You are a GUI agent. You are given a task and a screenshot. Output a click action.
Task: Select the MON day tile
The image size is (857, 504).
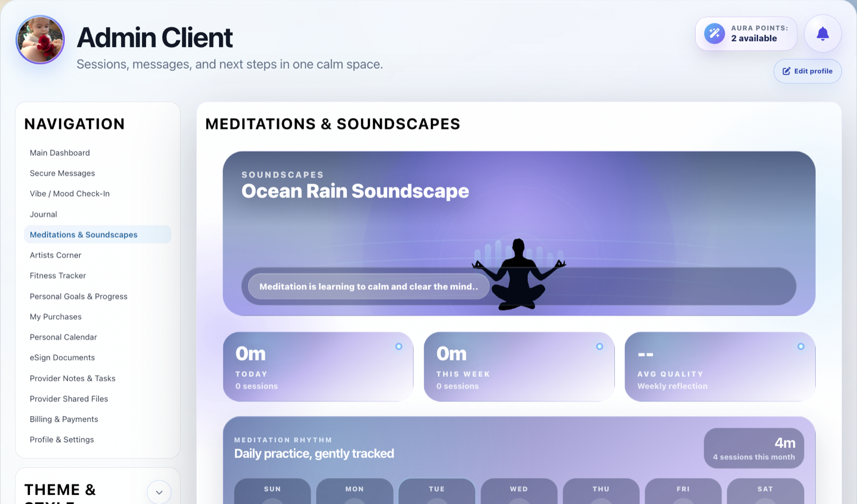pyautogui.click(x=355, y=491)
